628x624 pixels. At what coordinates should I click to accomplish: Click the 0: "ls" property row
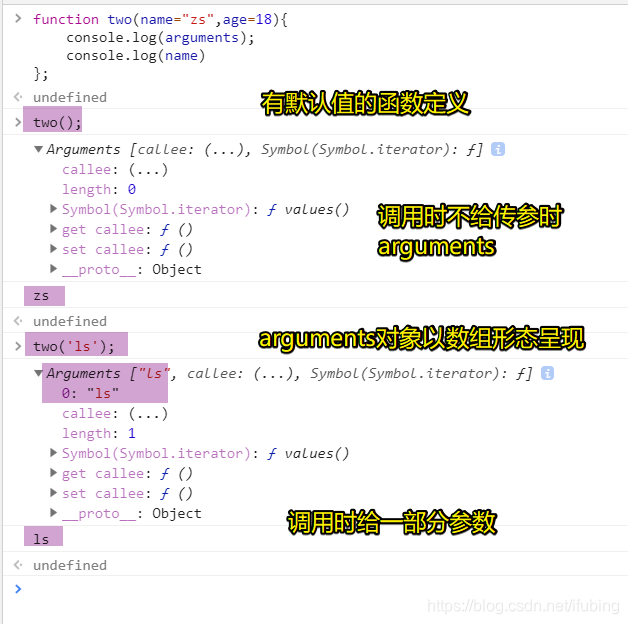(x=90, y=393)
